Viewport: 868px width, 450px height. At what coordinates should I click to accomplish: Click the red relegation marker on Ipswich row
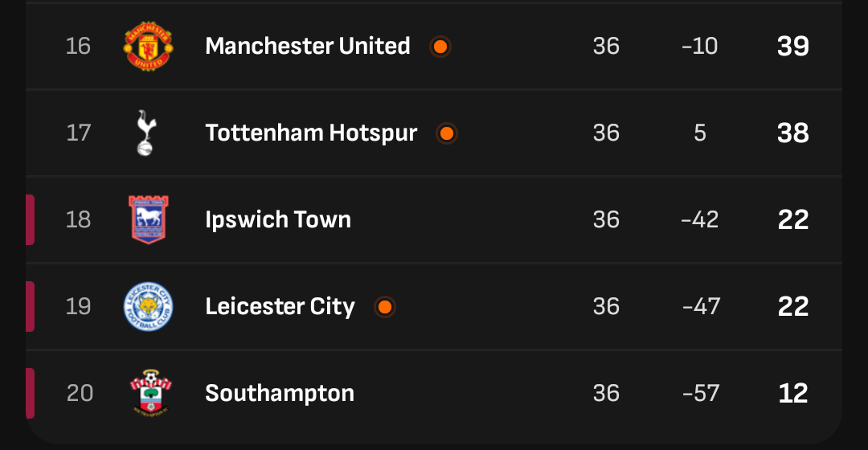click(30, 219)
